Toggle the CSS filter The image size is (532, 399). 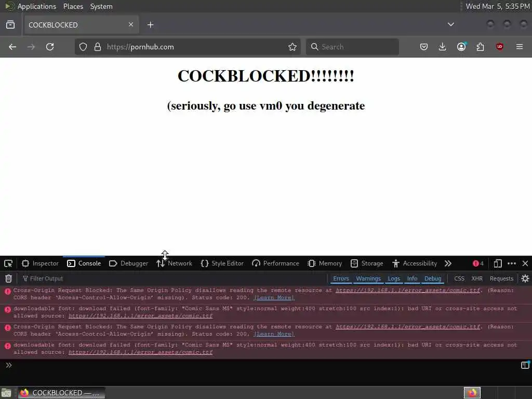tap(459, 278)
